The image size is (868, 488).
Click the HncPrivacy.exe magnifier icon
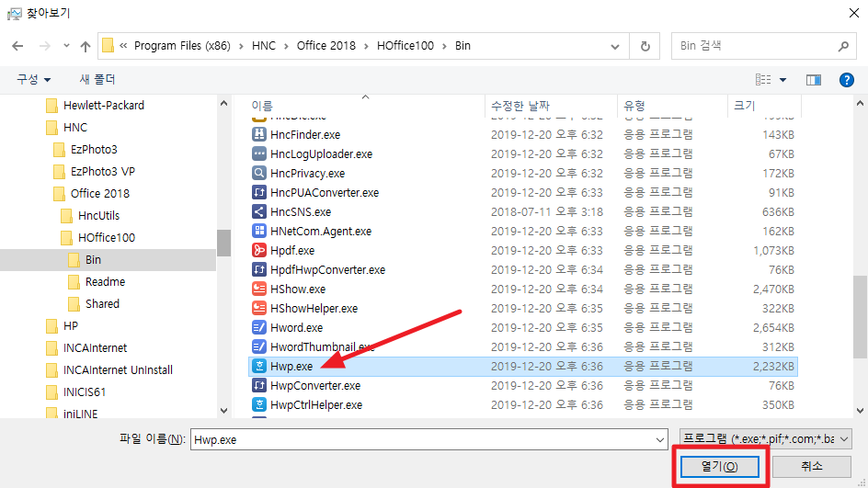click(x=258, y=173)
